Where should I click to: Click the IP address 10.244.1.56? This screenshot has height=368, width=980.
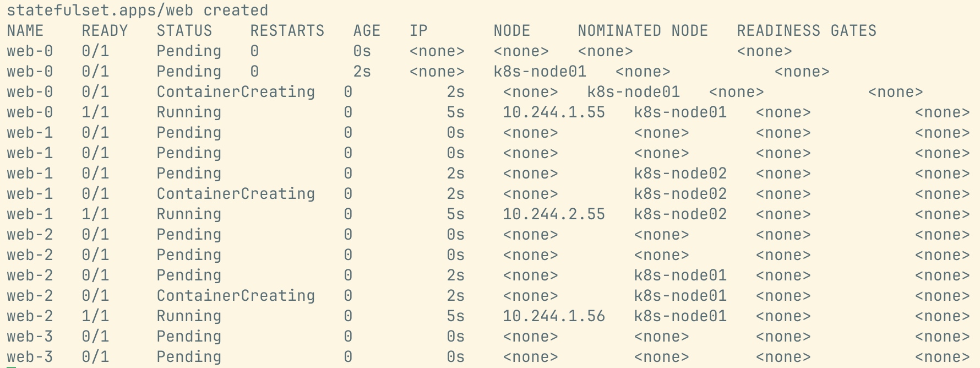(553, 316)
